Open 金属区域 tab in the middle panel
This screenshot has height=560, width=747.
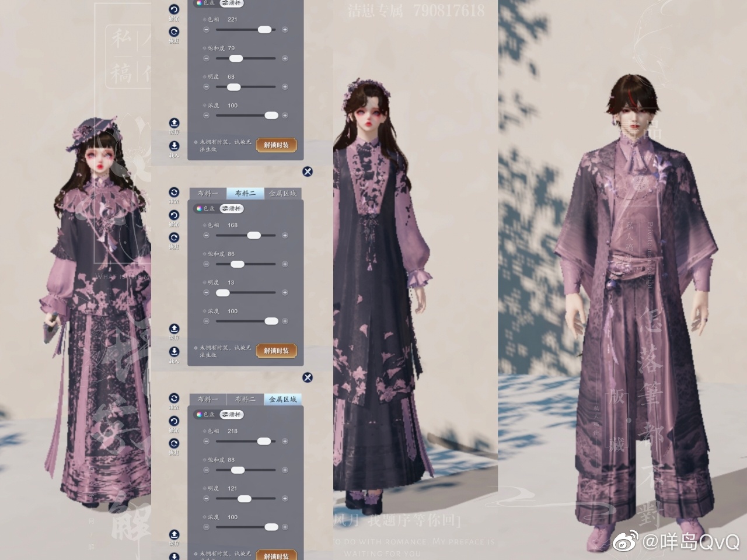(x=282, y=194)
